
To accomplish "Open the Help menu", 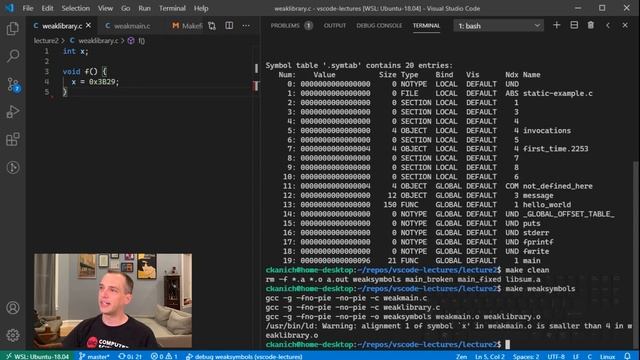I will [201, 8].
